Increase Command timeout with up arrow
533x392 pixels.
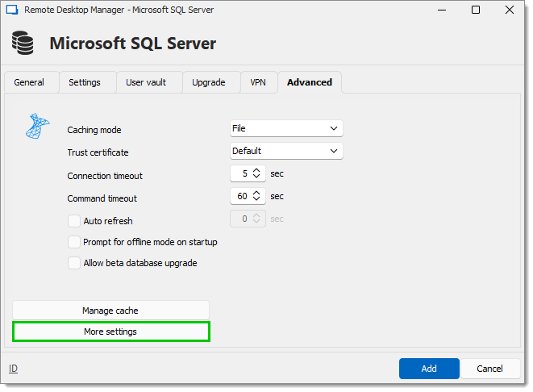[256, 193]
